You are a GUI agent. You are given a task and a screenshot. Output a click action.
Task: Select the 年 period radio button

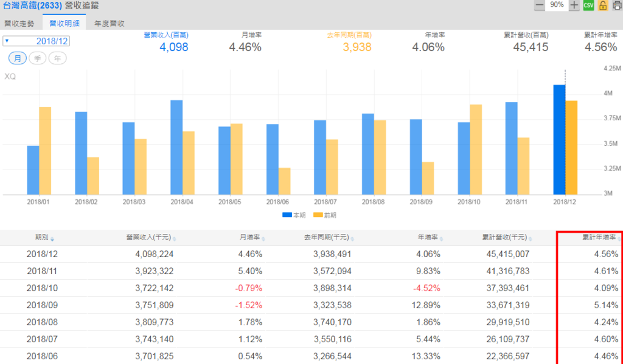point(57,58)
